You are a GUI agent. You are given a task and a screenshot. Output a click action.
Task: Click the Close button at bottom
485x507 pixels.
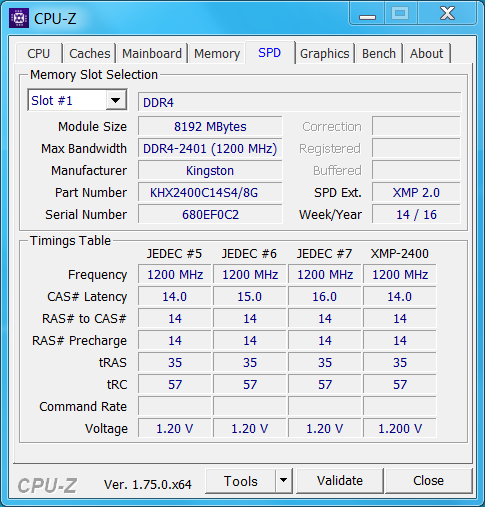click(428, 480)
